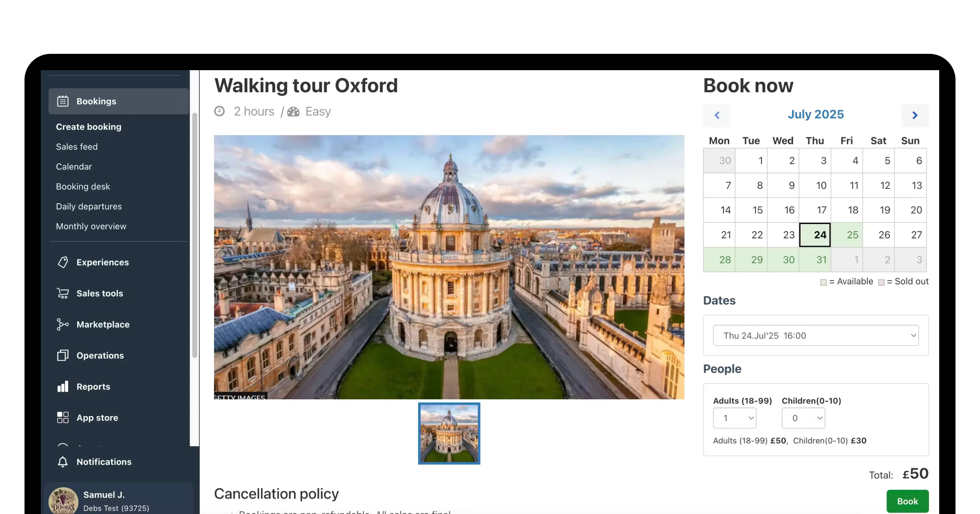
Task: Click the Bookings calendar icon in sidebar
Action: click(62, 101)
